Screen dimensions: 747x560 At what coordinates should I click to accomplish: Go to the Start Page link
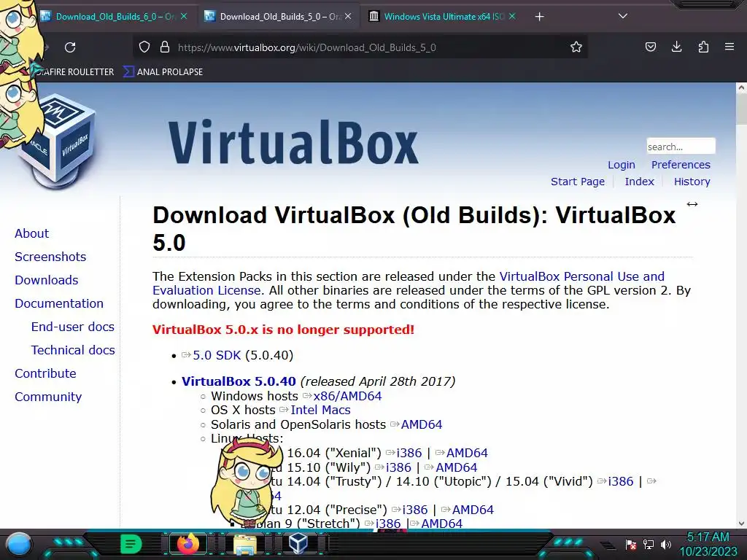click(x=578, y=182)
